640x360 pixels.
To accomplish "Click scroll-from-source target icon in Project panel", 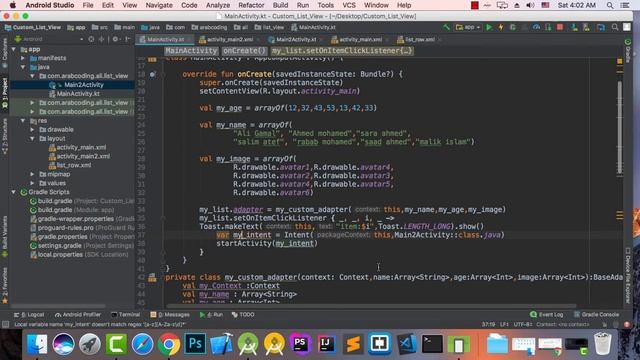I will click(x=91, y=39).
